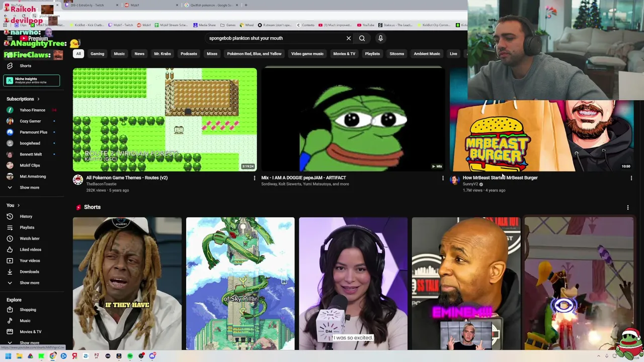Open options menu for pepeJAM mix
Screen dimensions: 644x362
(x=443, y=178)
